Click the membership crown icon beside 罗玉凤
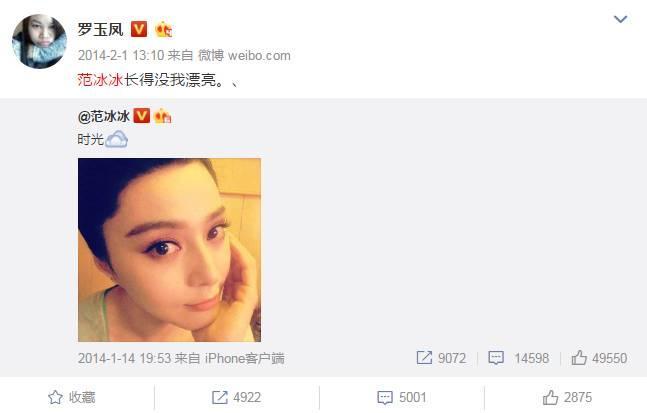 pos(163,29)
